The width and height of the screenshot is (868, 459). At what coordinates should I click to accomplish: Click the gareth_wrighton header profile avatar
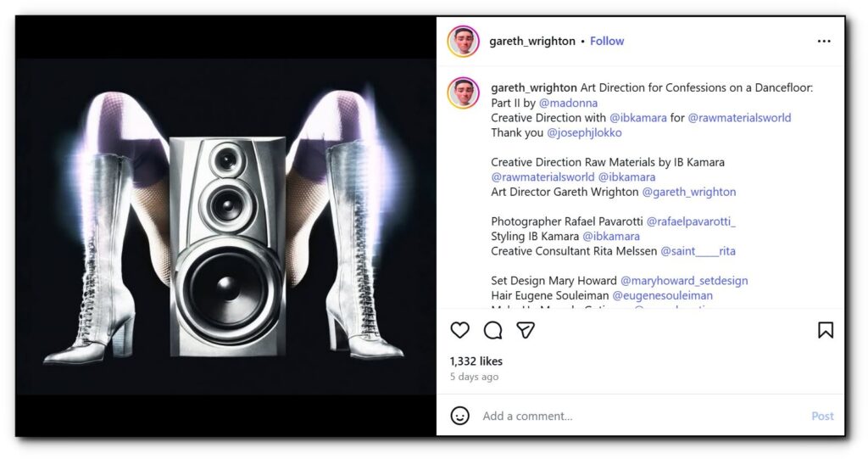[464, 41]
